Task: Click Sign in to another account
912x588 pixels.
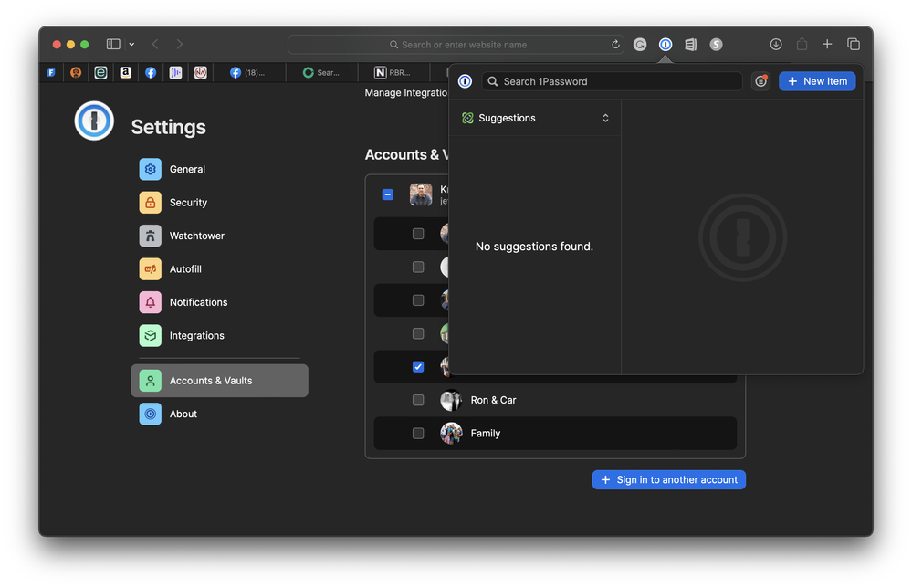Action: [x=668, y=479]
